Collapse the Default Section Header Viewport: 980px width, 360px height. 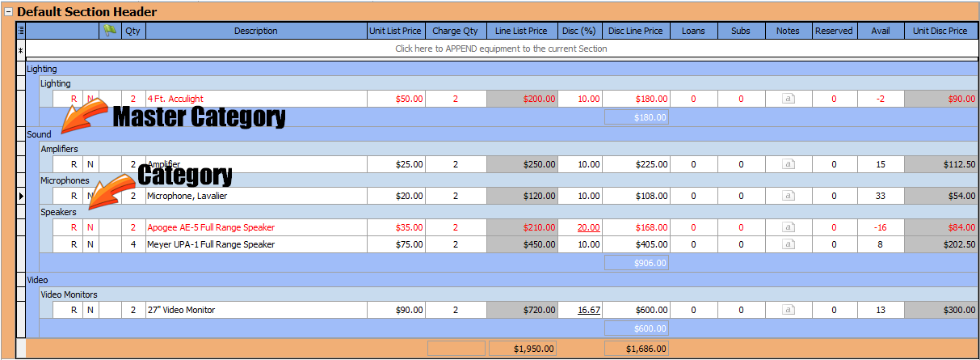(9, 12)
